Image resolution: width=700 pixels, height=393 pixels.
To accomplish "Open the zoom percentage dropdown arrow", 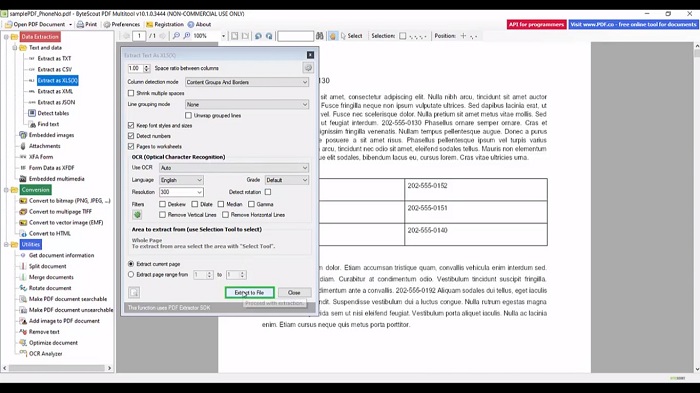I will coord(223,36).
